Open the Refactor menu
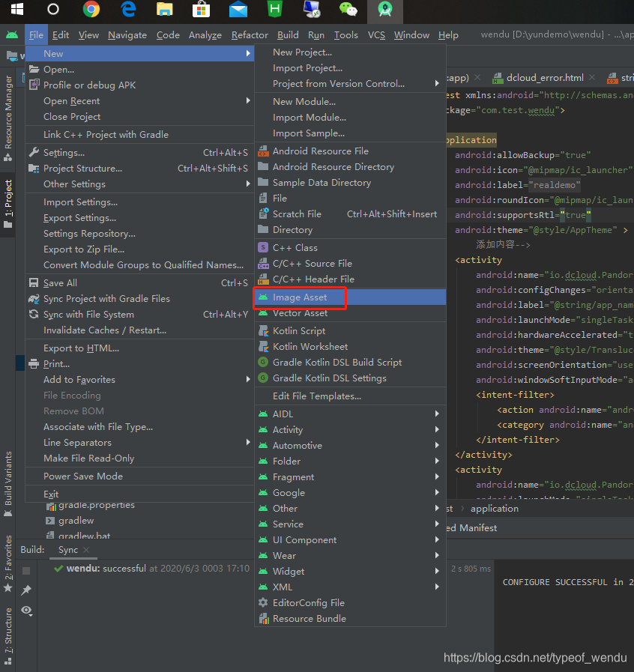 pyautogui.click(x=250, y=34)
